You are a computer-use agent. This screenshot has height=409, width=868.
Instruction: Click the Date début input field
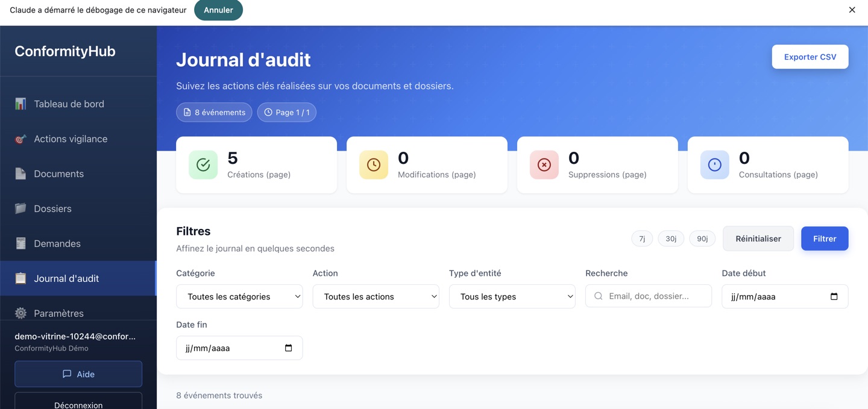point(785,296)
